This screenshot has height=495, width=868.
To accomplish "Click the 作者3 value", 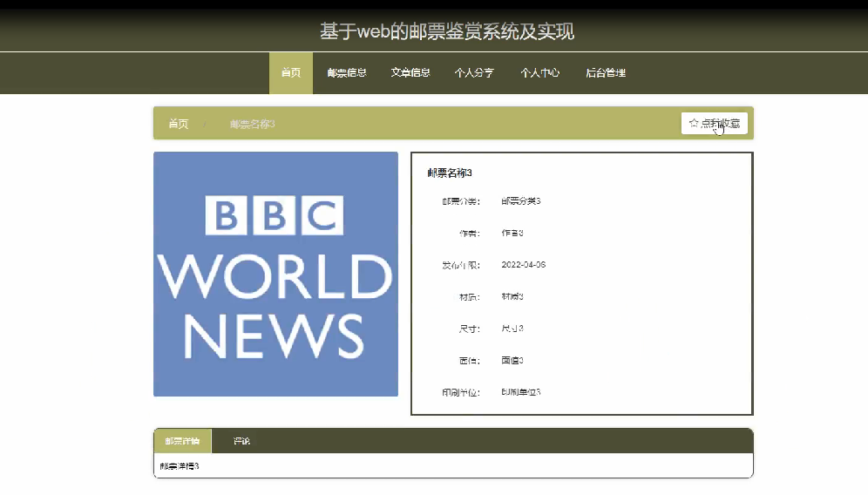I will 512,233.
